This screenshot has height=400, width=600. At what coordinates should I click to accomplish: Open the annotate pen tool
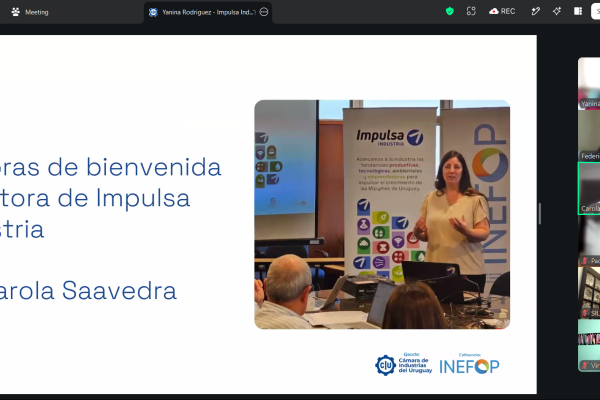click(x=536, y=11)
